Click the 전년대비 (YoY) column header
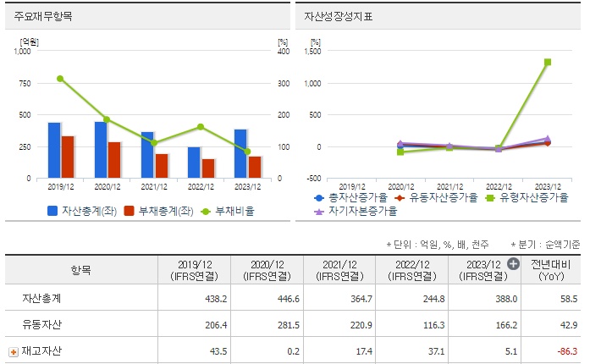Image resolution: width=590 pixels, height=364 pixels. 551,270
